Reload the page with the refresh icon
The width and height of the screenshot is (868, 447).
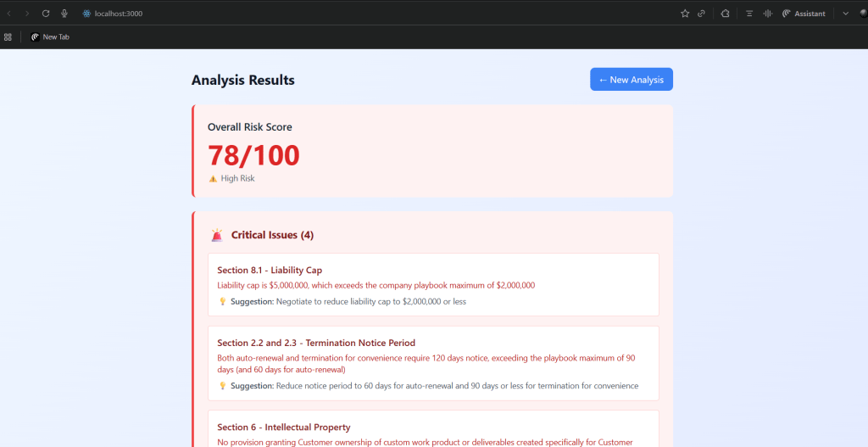coord(46,14)
